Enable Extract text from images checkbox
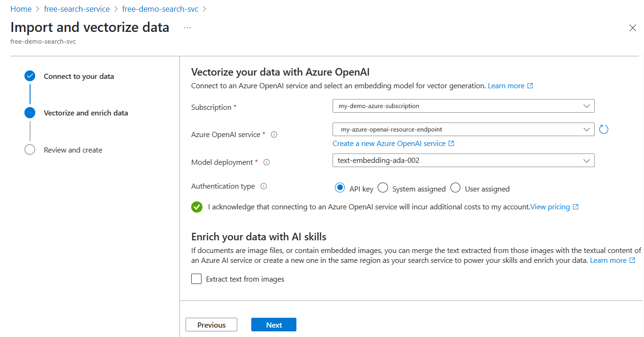Screen dimensions: 644x337 [x=196, y=279]
